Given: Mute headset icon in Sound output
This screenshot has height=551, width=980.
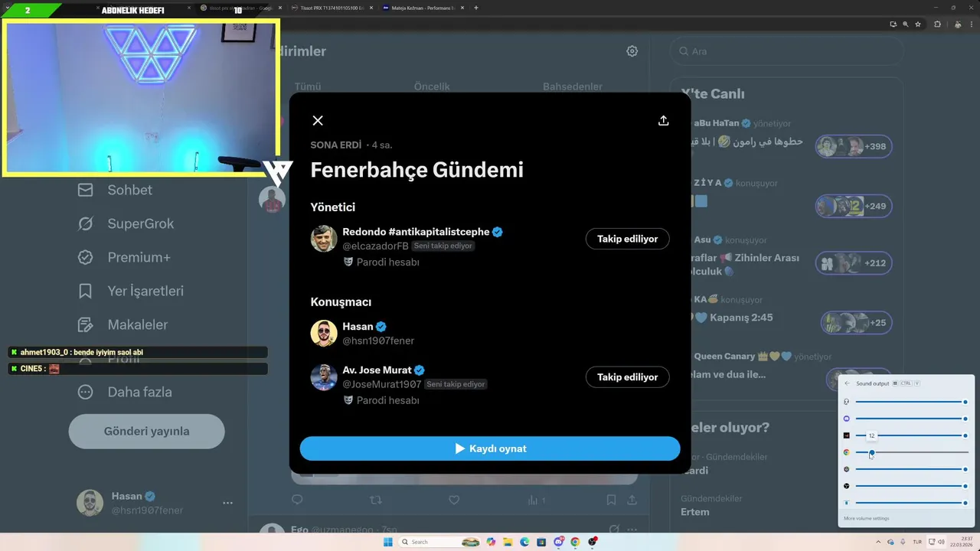Looking at the screenshot, I should pyautogui.click(x=846, y=402).
